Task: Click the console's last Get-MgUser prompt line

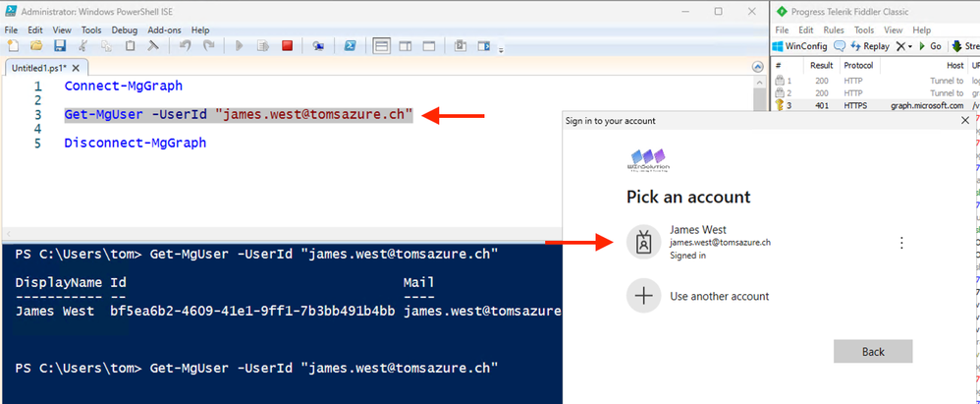Action: [x=257, y=369]
